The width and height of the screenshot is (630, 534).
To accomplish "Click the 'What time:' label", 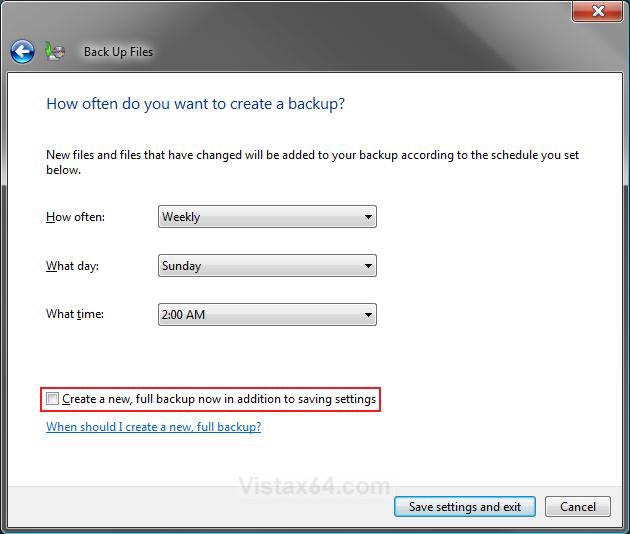I will point(75,314).
